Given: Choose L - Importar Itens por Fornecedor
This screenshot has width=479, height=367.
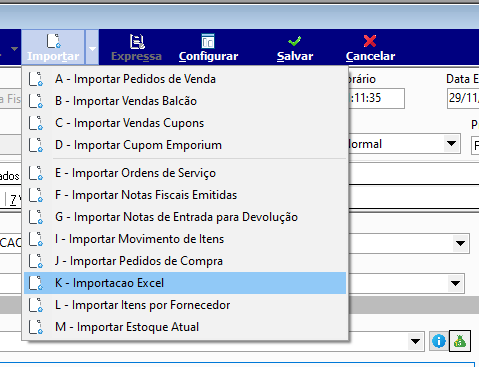Looking at the screenshot, I should point(185,305).
